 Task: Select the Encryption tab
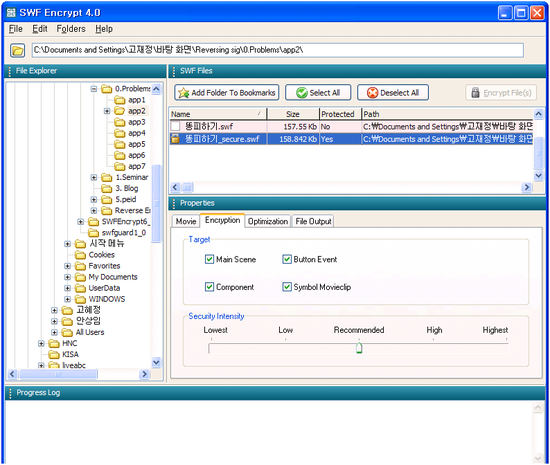(222, 220)
